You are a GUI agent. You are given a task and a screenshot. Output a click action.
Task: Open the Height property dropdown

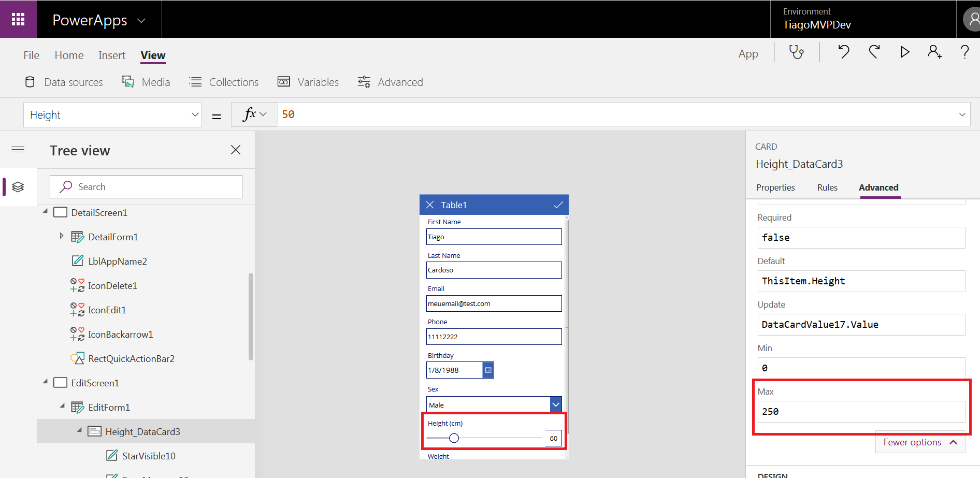(195, 114)
